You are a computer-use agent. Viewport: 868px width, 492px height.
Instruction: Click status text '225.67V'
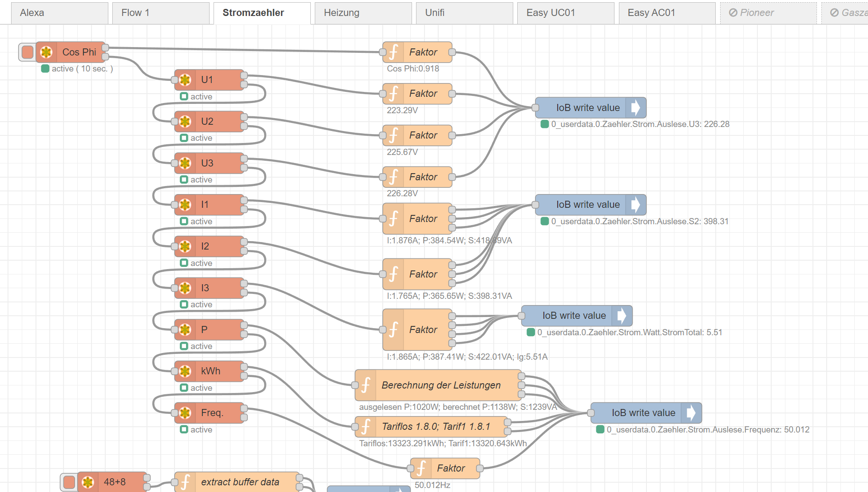click(402, 152)
